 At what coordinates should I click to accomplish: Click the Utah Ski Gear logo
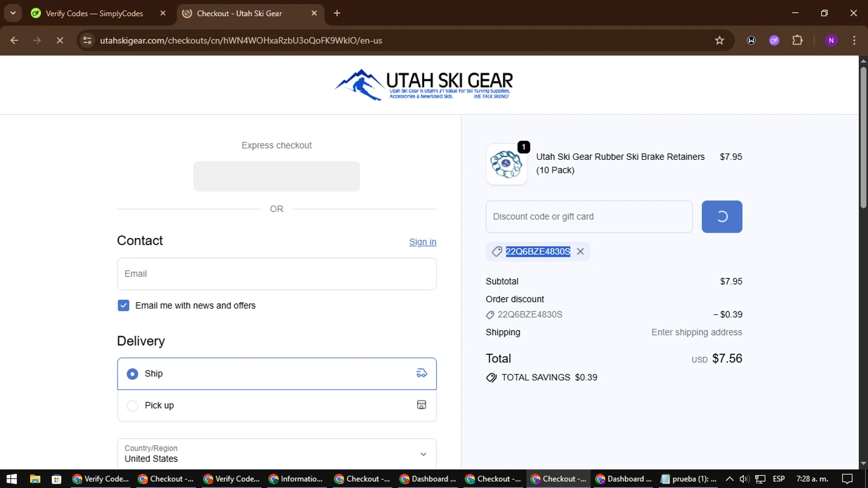[424, 85]
